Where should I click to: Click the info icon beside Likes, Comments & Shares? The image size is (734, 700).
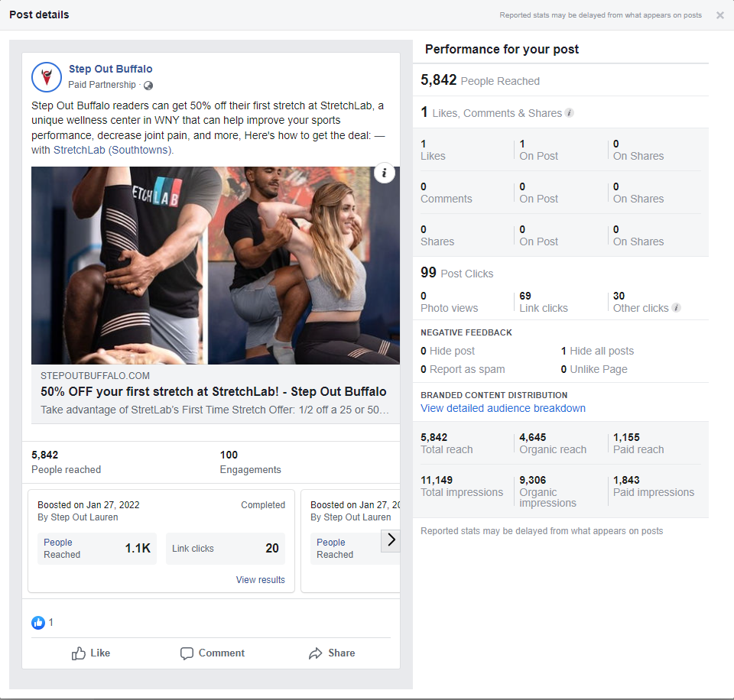[x=569, y=113]
